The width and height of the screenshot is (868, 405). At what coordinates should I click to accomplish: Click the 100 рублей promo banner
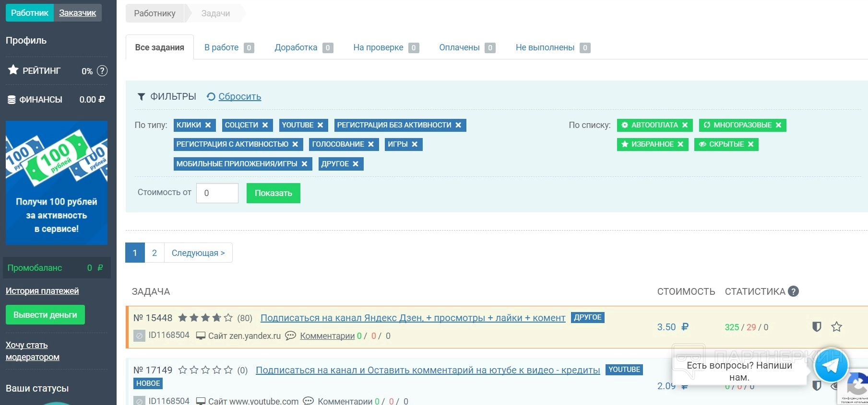pyautogui.click(x=57, y=183)
